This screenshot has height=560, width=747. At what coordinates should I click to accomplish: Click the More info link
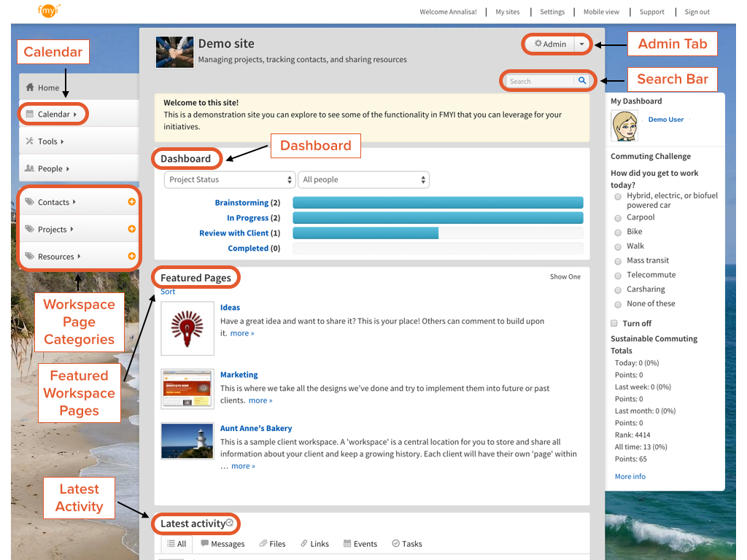coord(630,476)
